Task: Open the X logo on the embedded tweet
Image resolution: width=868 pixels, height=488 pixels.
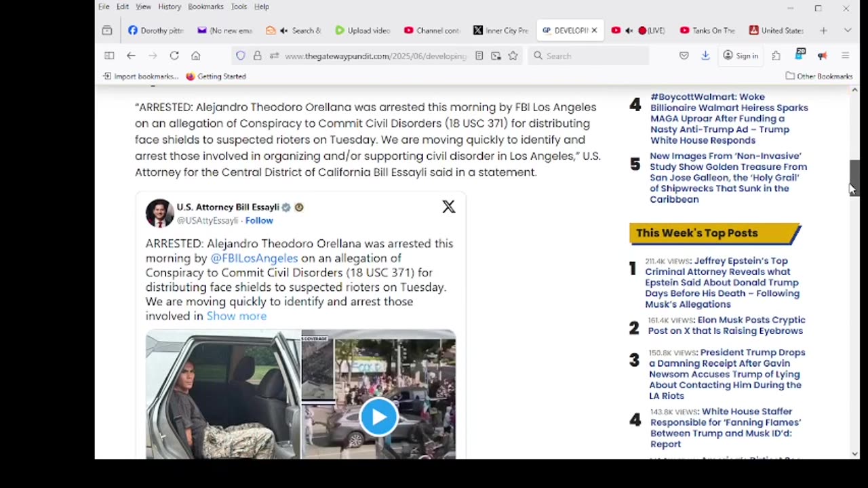Action: pos(449,207)
